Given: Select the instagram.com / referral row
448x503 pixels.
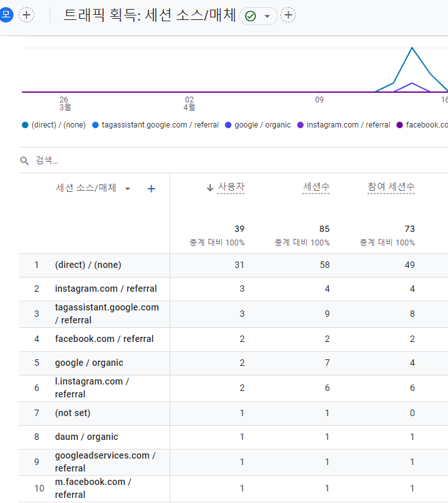Looking at the screenshot, I should point(233,289).
